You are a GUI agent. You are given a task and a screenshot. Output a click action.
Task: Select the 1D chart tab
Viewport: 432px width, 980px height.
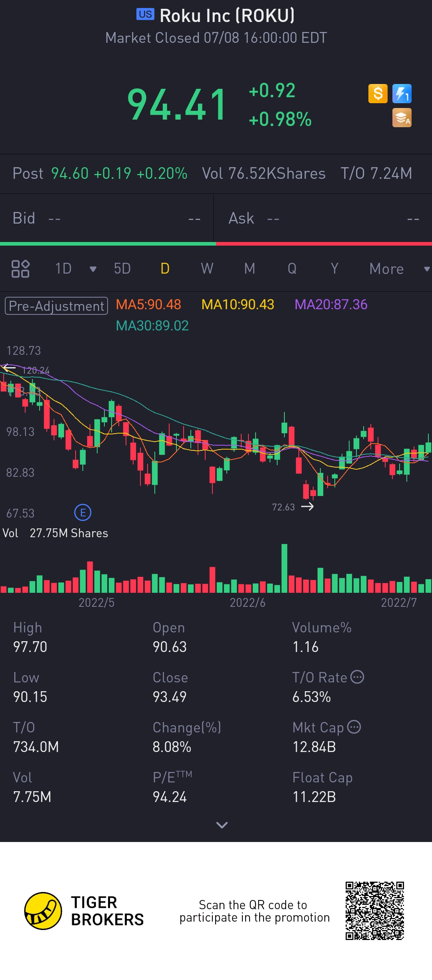63,269
